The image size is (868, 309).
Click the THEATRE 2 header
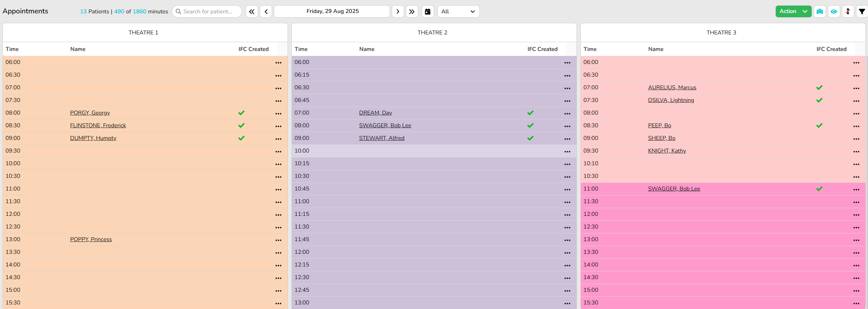click(x=432, y=32)
